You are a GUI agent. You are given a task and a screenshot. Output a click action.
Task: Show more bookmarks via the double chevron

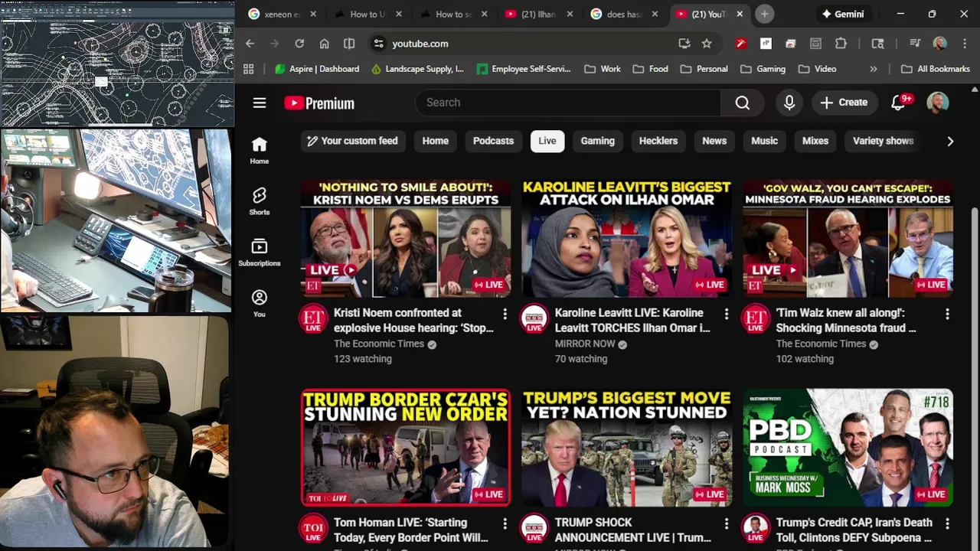pos(874,69)
